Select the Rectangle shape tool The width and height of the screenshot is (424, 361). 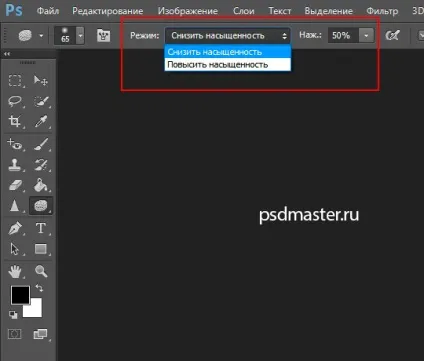point(41,249)
